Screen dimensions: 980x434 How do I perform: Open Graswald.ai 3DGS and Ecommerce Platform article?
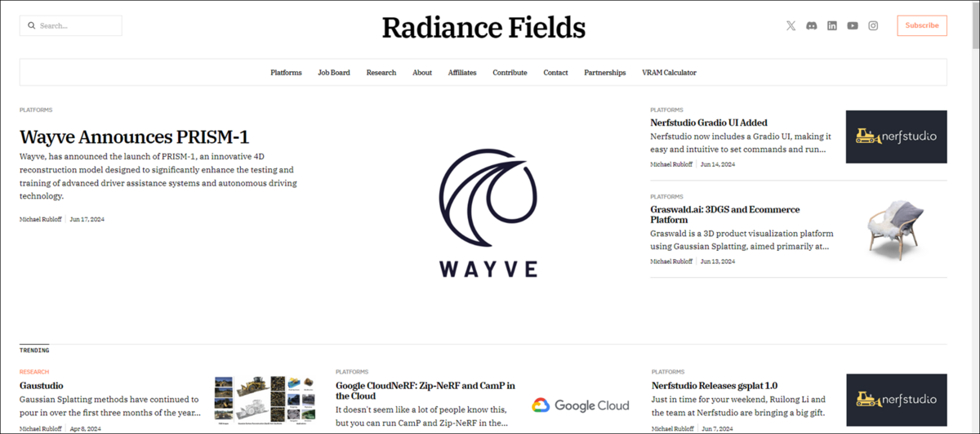[725, 215]
